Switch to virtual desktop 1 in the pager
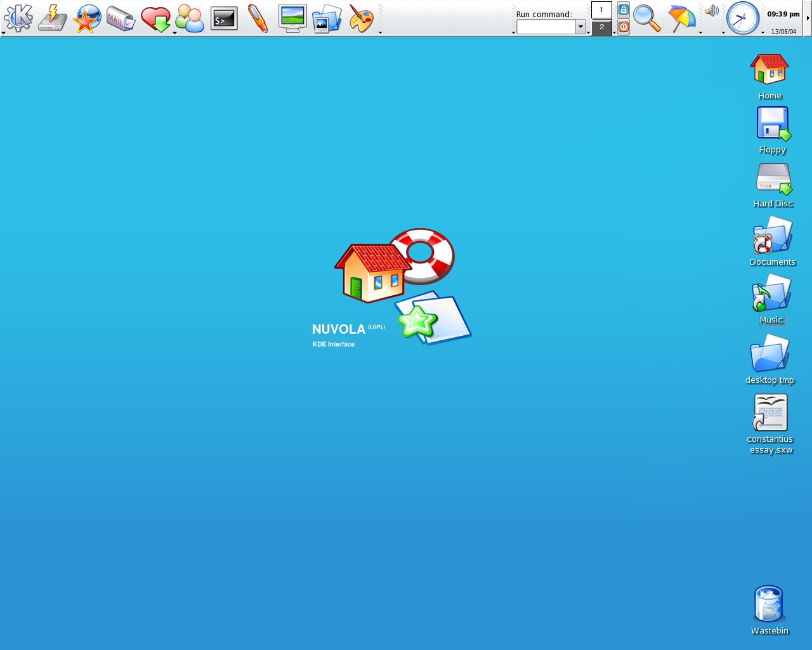812x650 pixels. click(x=601, y=10)
